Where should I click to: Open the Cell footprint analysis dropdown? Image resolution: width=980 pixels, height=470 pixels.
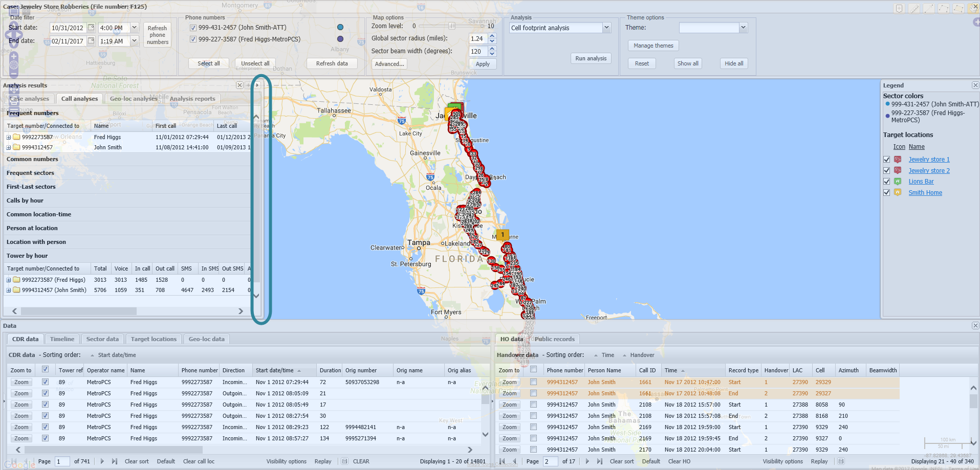tap(606, 28)
